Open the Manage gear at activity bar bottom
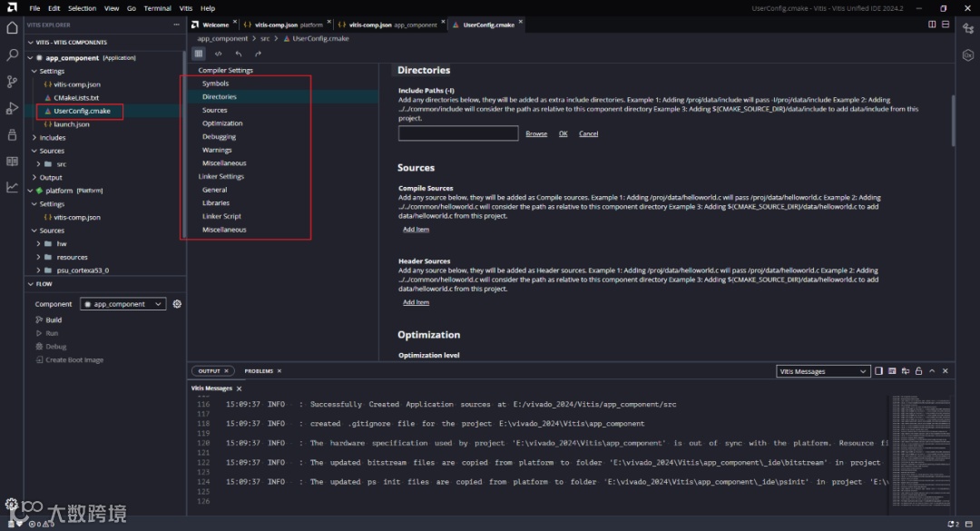 click(x=11, y=504)
